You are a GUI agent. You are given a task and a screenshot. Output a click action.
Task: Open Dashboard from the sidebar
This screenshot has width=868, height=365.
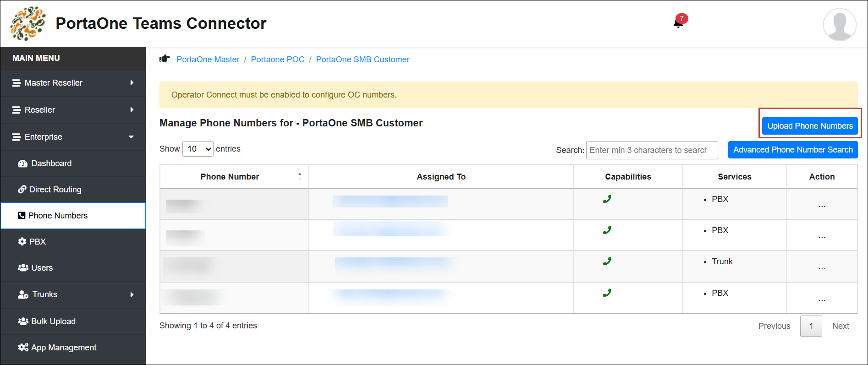point(73,163)
